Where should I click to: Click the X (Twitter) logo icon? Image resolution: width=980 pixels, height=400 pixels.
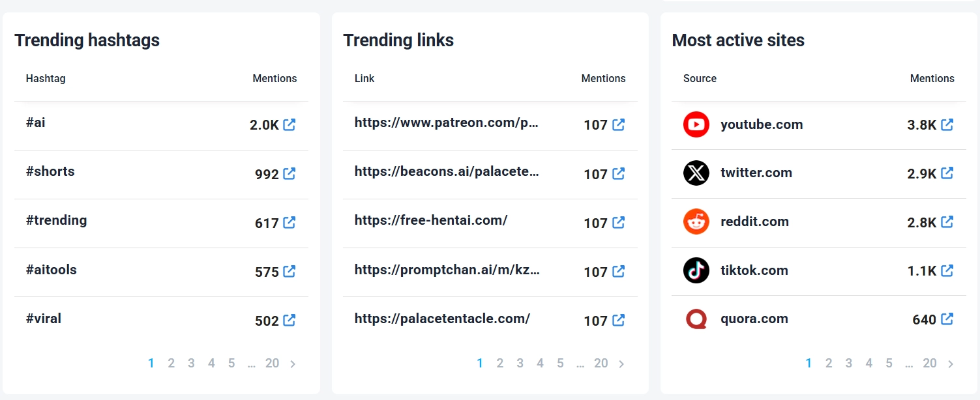pos(696,173)
